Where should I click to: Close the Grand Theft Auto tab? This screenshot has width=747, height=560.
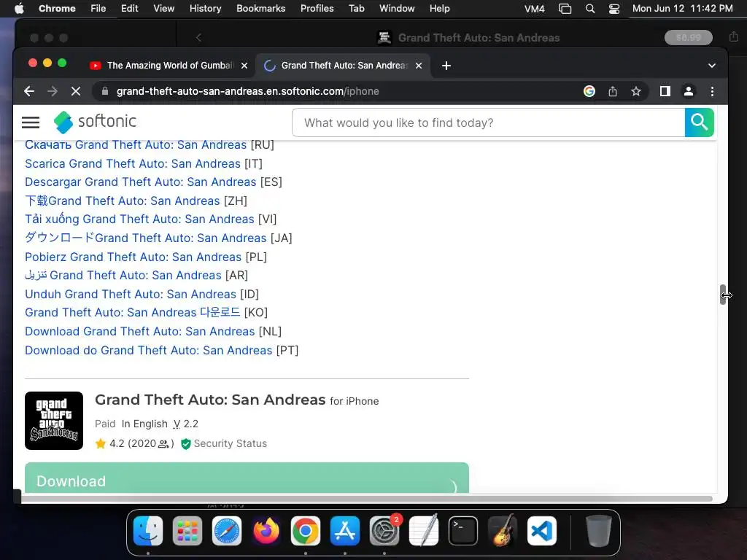[x=418, y=66]
